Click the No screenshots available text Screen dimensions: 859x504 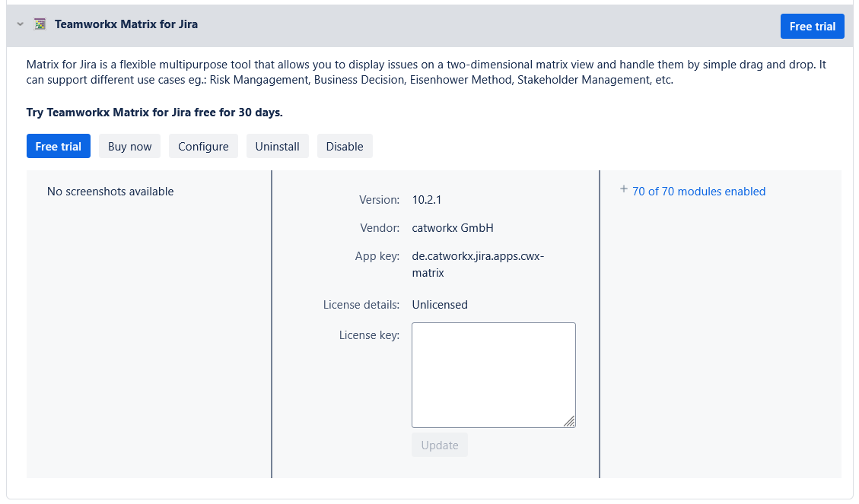click(110, 192)
